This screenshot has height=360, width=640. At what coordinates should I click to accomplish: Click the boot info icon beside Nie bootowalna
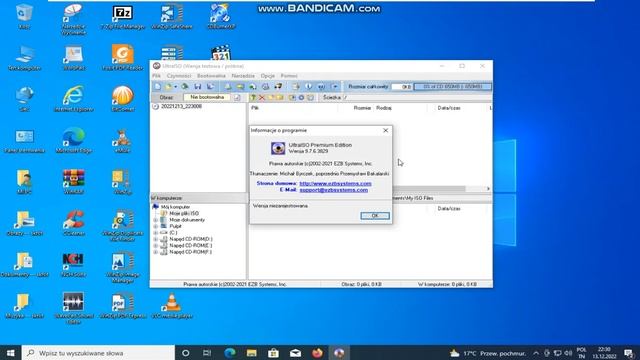[x=237, y=98]
